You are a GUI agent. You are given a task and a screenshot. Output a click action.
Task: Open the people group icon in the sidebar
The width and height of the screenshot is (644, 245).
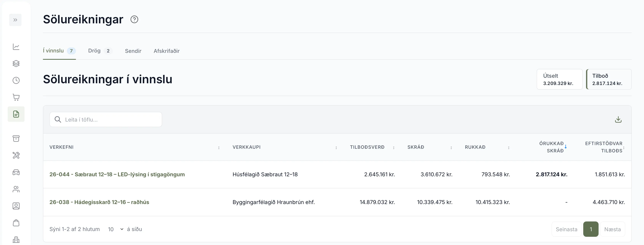[x=16, y=189]
